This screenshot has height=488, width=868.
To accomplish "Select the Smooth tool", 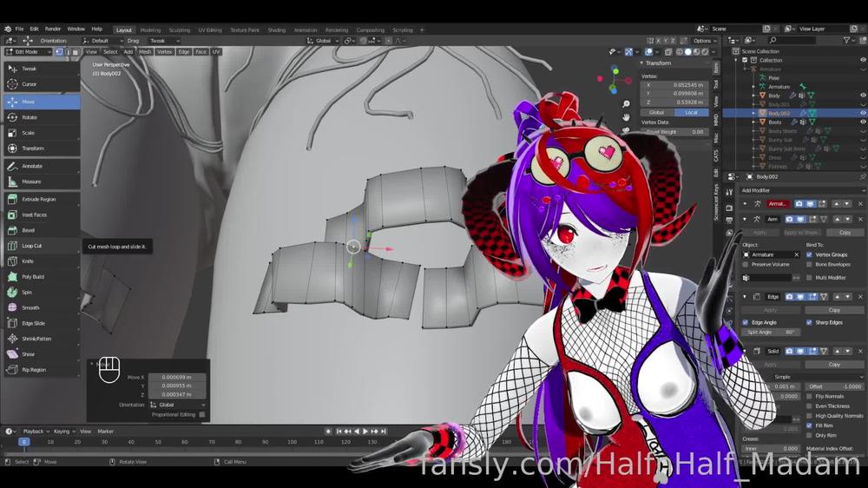I will tap(42, 308).
